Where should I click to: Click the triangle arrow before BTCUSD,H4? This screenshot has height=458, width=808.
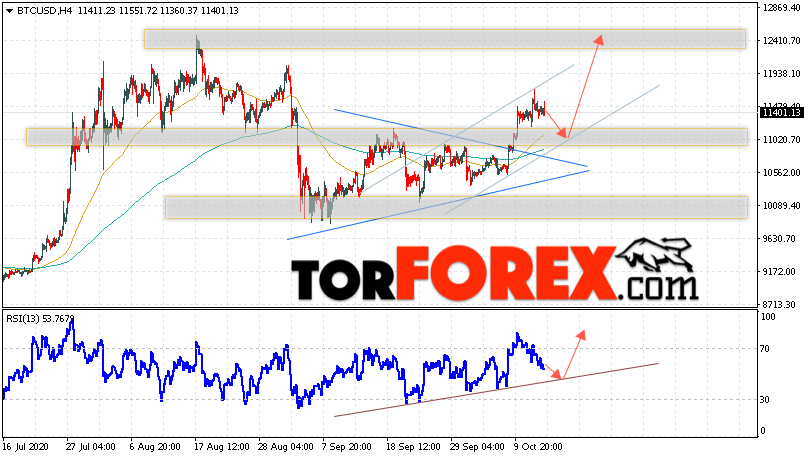(x=10, y=10)
